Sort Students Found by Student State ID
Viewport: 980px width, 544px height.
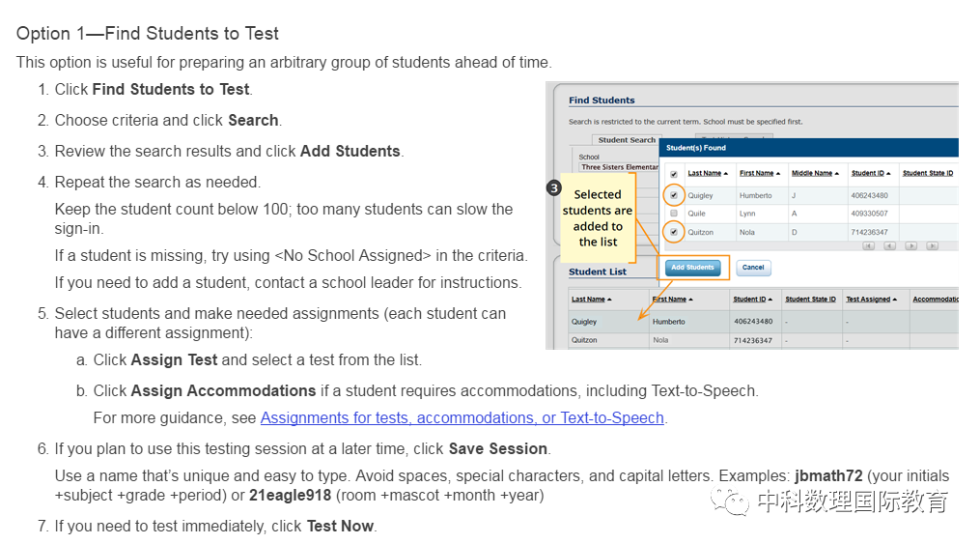[928, 173]
